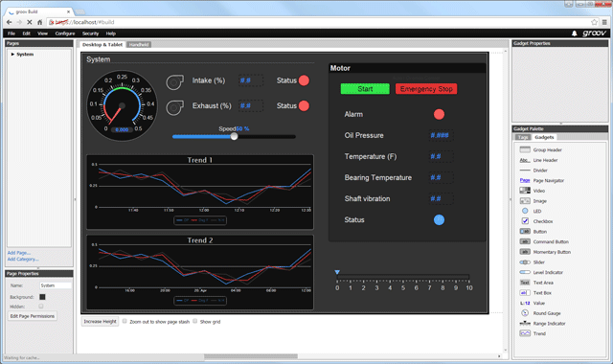This screenshot has width=613, height=364.
Task: Open the File menu
Action: [x=11, y=34]
